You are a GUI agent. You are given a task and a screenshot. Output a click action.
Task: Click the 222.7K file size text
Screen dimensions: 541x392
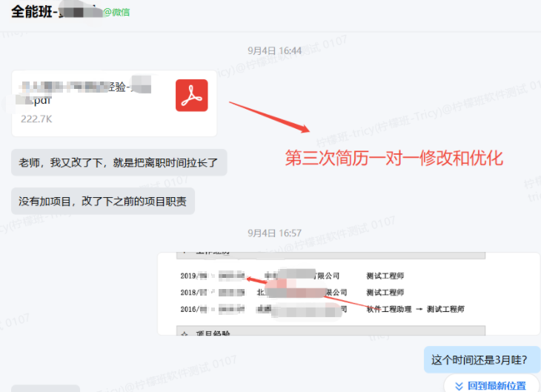(x=36, y=119)
